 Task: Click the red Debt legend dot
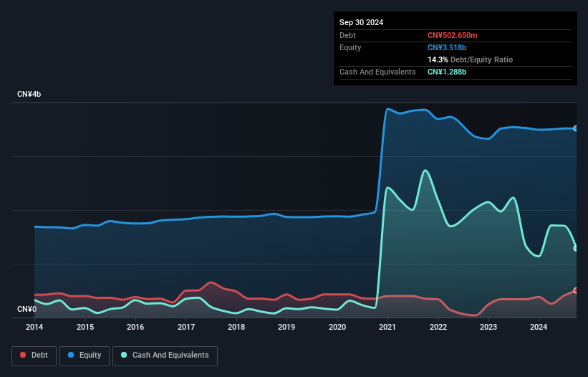pyautogui.click(x=23, y=355)
